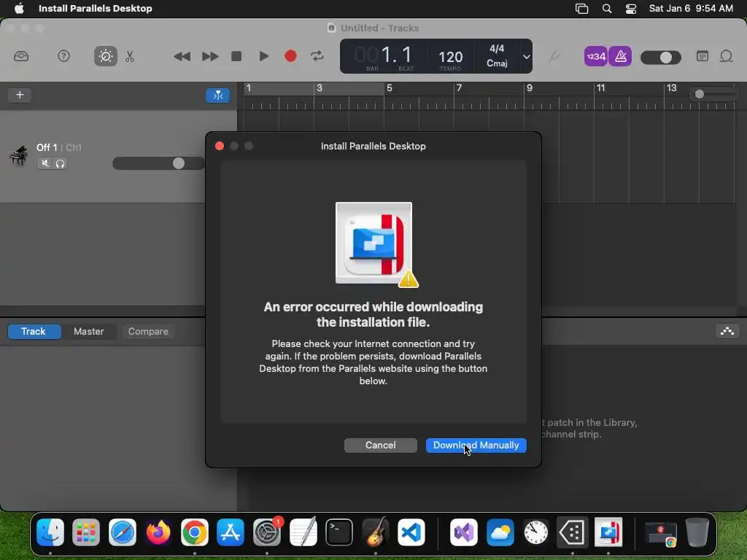
Task: Switch to the Master tab
Action: click(88, 332)
